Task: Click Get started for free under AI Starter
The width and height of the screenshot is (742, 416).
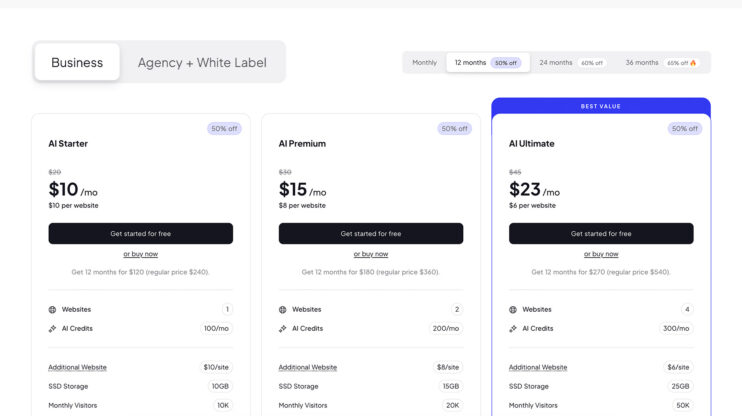Action: [141, 234]
